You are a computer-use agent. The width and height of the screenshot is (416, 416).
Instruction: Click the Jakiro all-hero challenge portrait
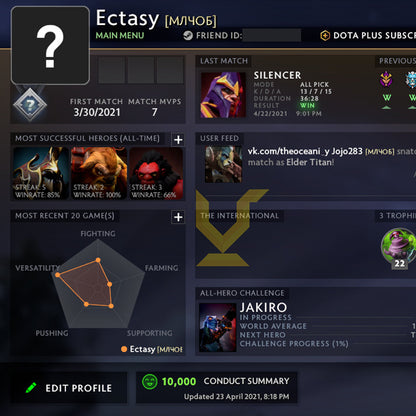[x=218, y=327]
